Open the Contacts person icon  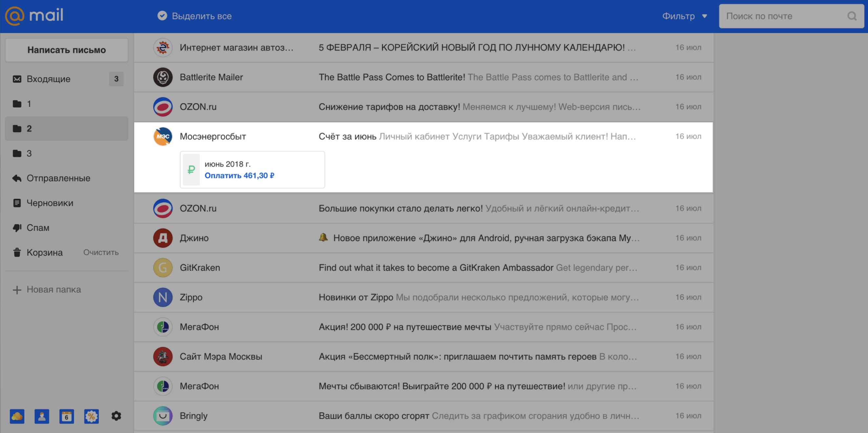point(42,417)
